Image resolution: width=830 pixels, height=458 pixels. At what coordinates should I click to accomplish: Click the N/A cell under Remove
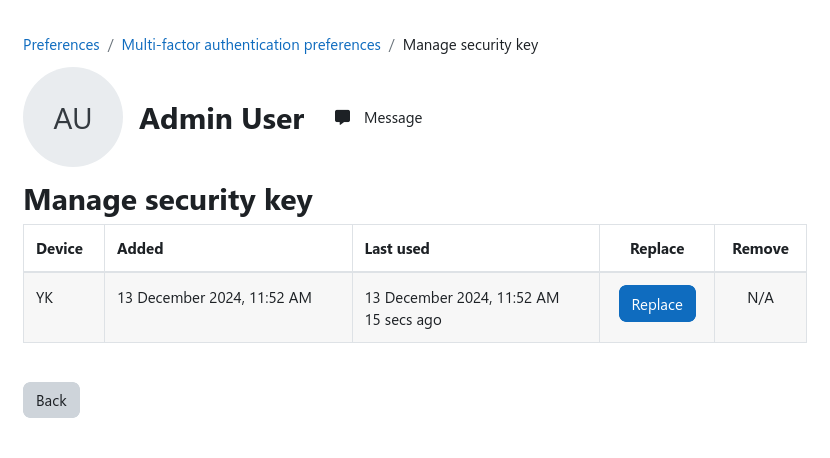click(x=761, y=298)
